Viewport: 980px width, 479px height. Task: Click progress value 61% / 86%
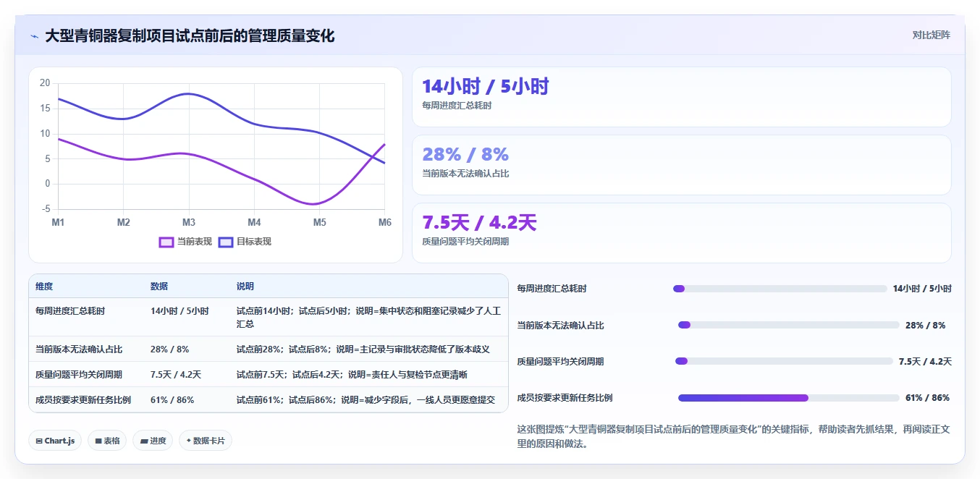tap(927, 398)
